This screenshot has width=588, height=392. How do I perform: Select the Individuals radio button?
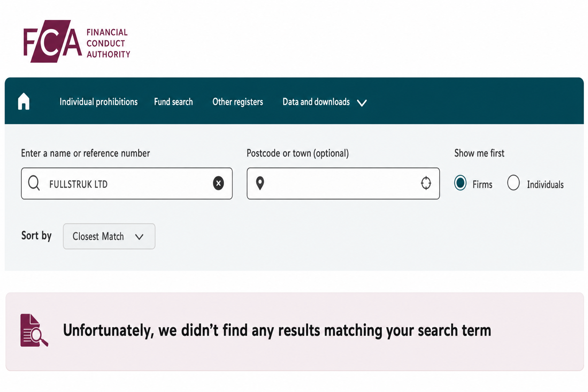click(513, 183)
